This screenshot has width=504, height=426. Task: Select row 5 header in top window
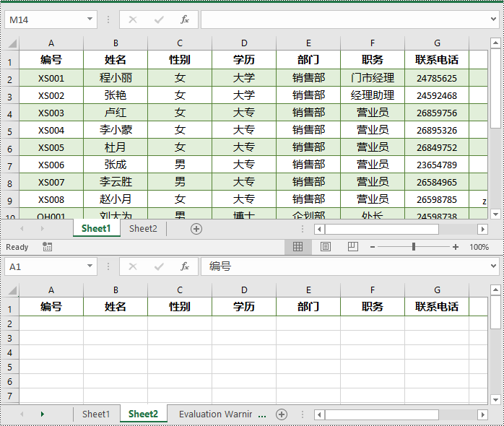pos(9,131)
